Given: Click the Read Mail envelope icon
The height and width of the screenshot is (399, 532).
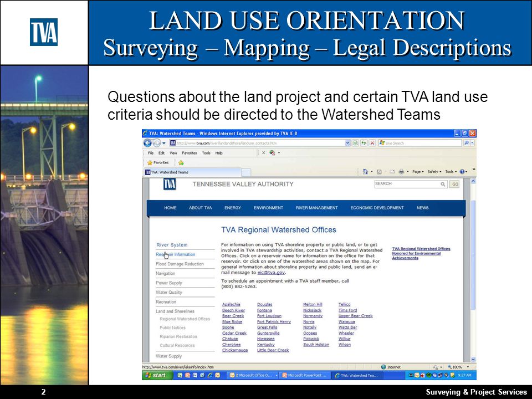Looking at the screenshot, I should 392,172.
